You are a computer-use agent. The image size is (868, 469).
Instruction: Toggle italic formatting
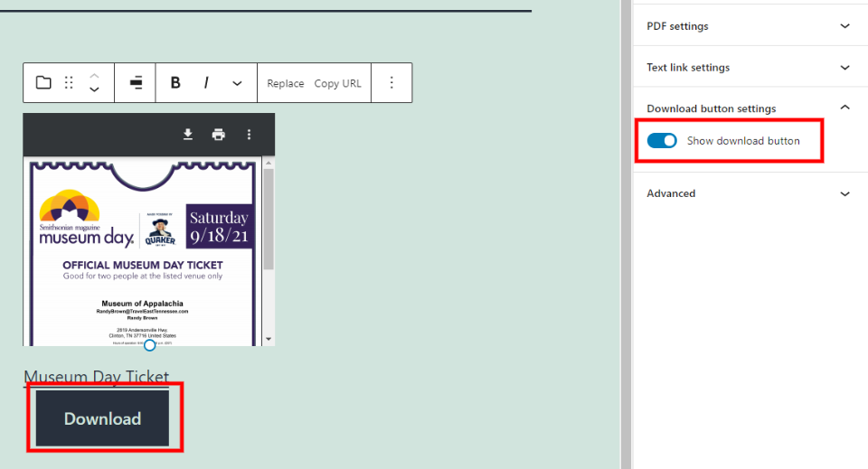(206, 83)
